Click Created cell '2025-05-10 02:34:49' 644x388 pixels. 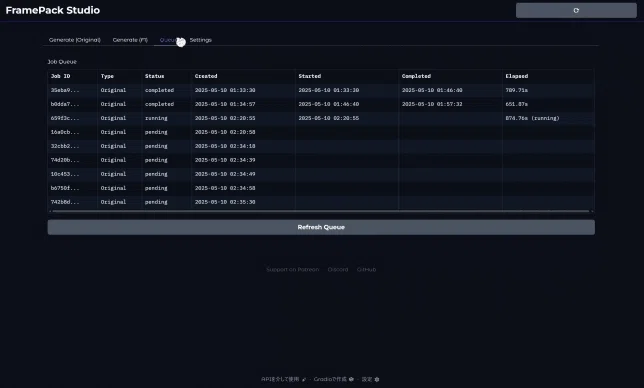[x=243, y=174]
